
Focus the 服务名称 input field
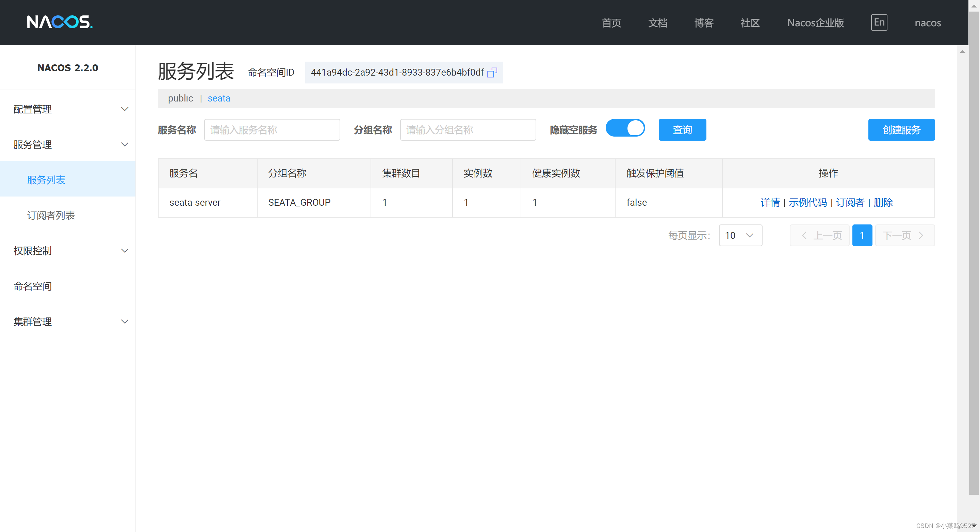pos(272,130)
